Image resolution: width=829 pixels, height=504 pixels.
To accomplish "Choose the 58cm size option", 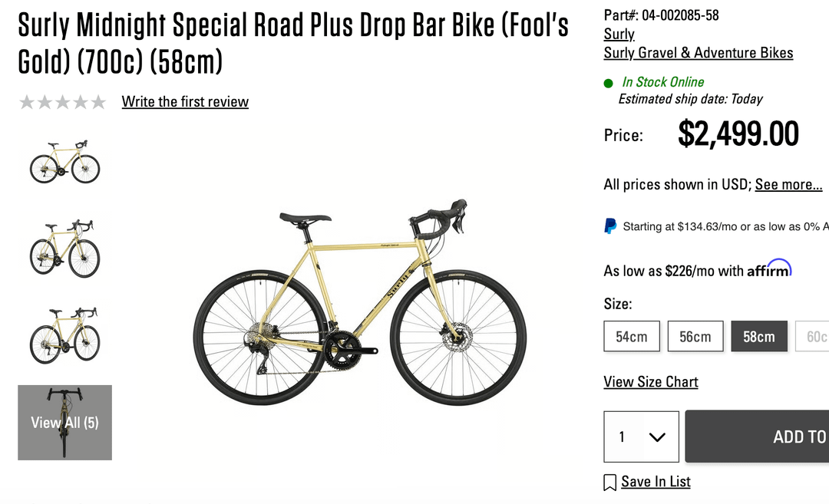I will point(759,337).
